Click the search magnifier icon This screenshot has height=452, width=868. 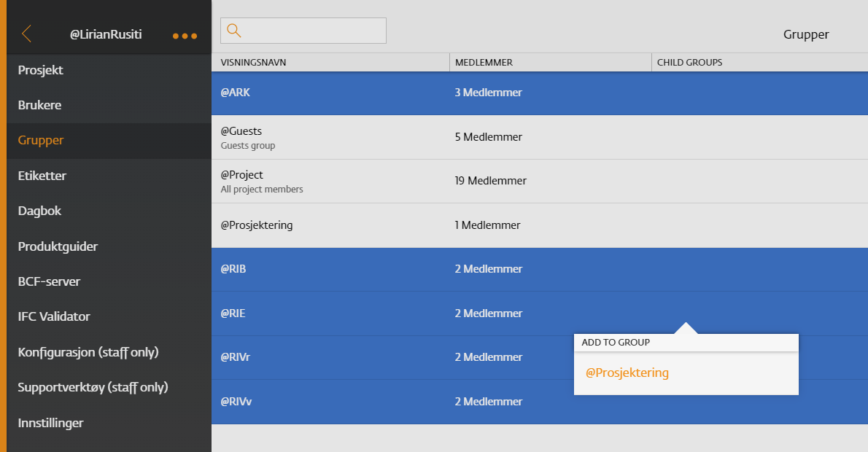point(234,31)
